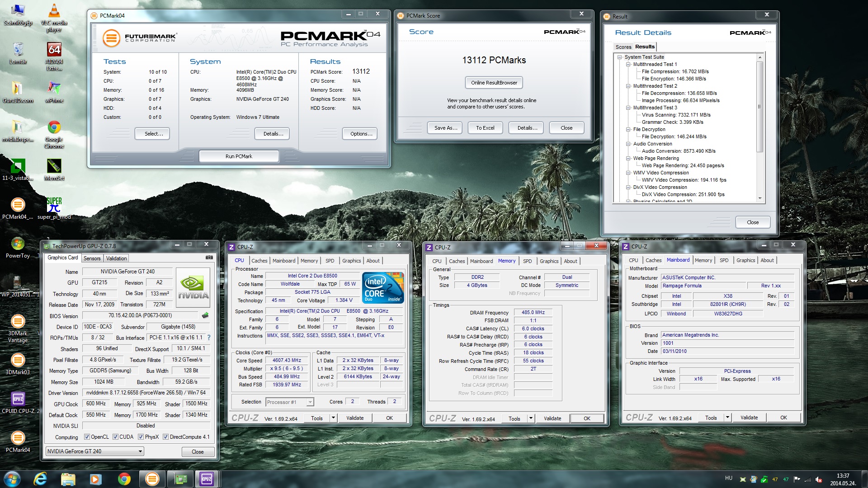Click BIOS save icon in GPU-Z
This screenshot has height=488, width=868.
coord(205,315)
